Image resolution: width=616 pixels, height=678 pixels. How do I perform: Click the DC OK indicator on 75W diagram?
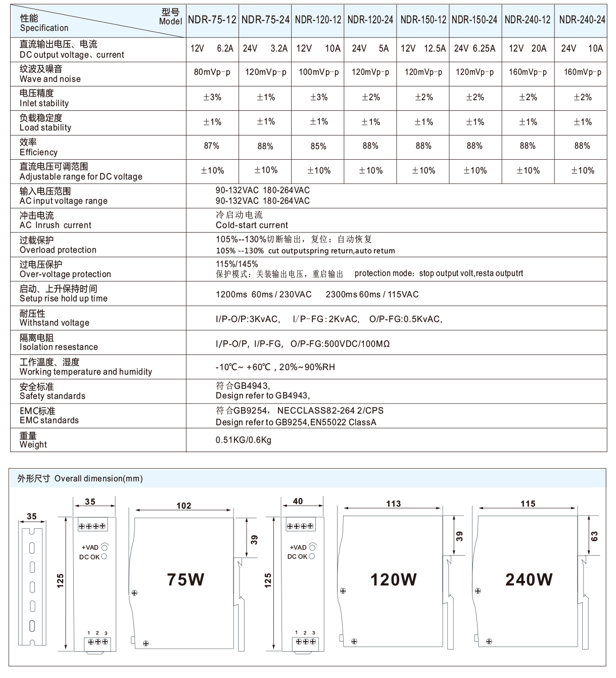point(105,556)
